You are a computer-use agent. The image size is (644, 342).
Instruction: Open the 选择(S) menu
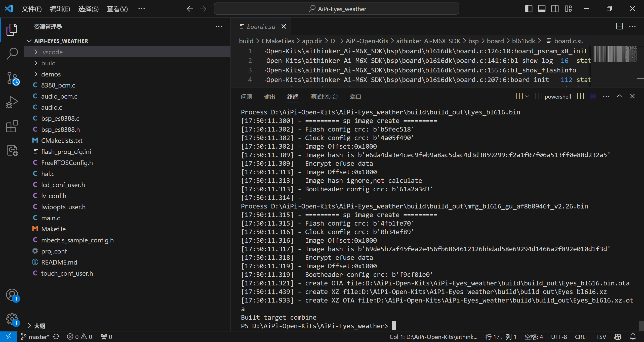[x=88, y=9]
